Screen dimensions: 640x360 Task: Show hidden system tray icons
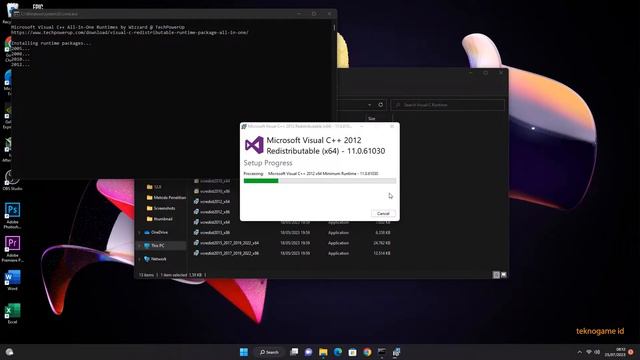point(580,352)
